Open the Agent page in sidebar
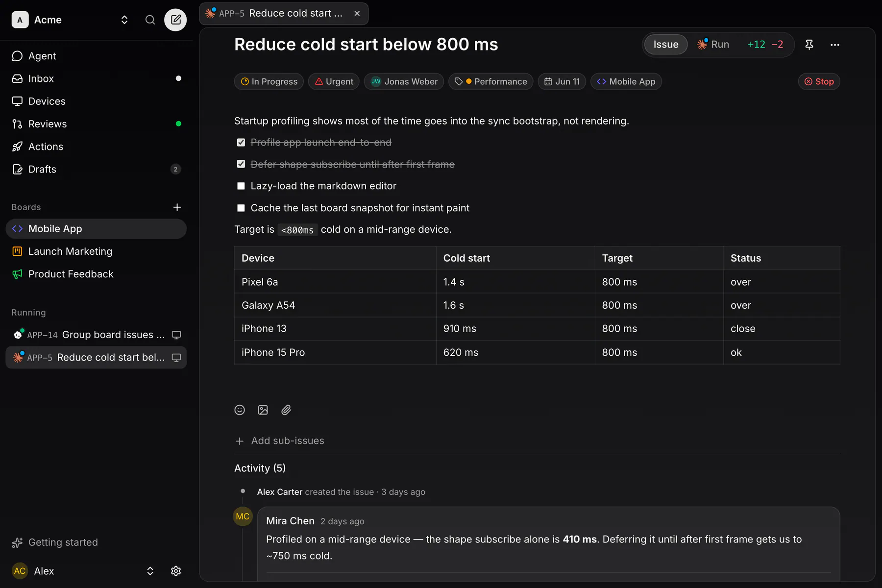The image size is (882, 588). pyautogui.click(x=96, y=56)
